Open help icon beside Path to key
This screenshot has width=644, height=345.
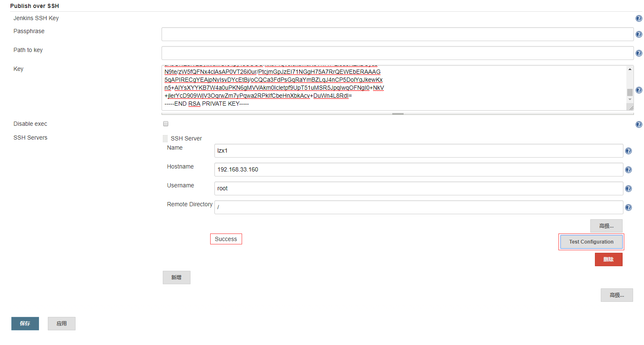[639, 53]
